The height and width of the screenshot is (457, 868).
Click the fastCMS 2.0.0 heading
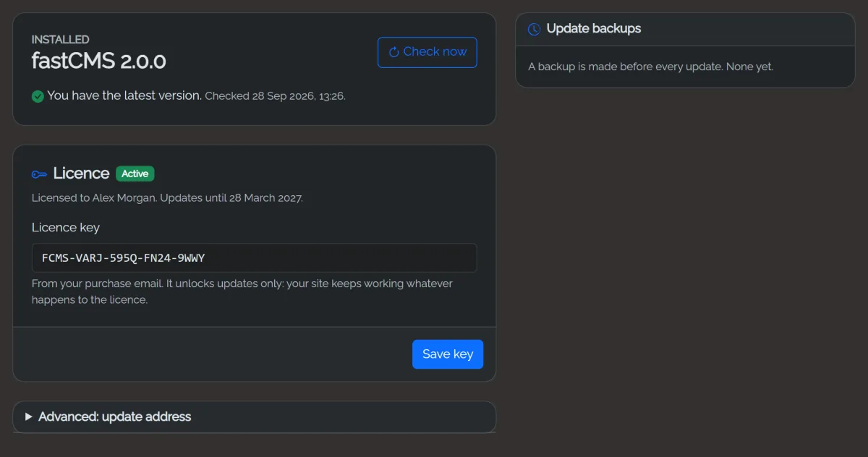(x=99, y=61)
